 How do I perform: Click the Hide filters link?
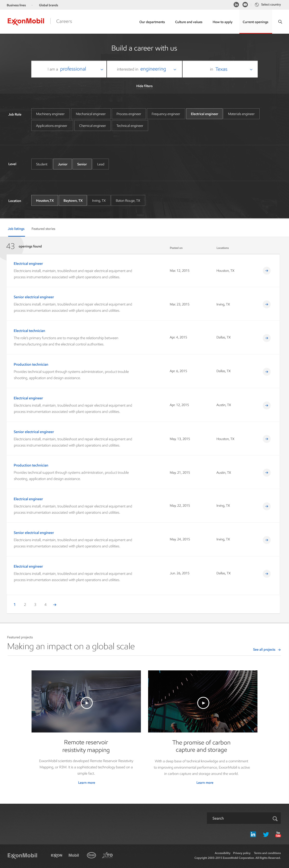[x=144, y=86]
